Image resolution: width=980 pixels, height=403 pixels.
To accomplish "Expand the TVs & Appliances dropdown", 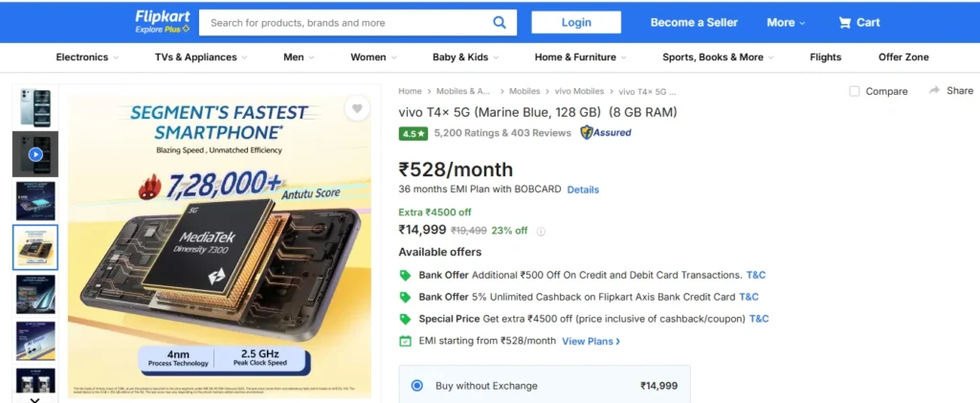I will 201,56.
